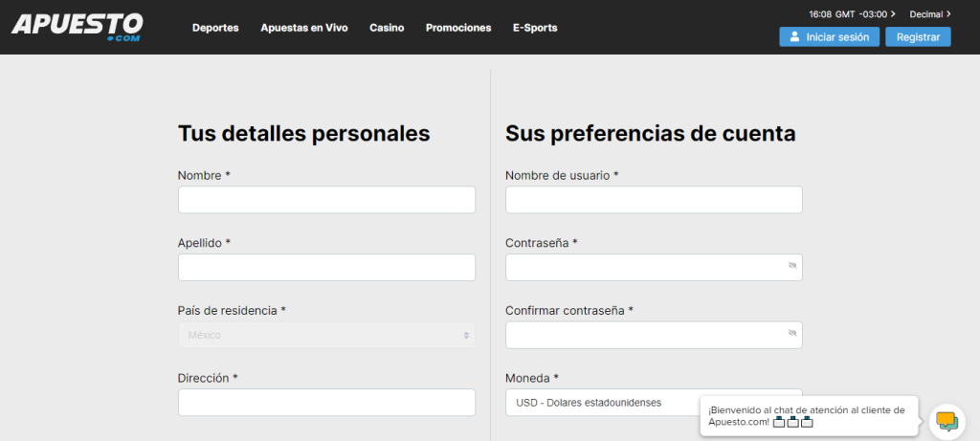Open Apuestas en Vivo section
The height and width of the screenshot is (441, 980).
point(303,28)
